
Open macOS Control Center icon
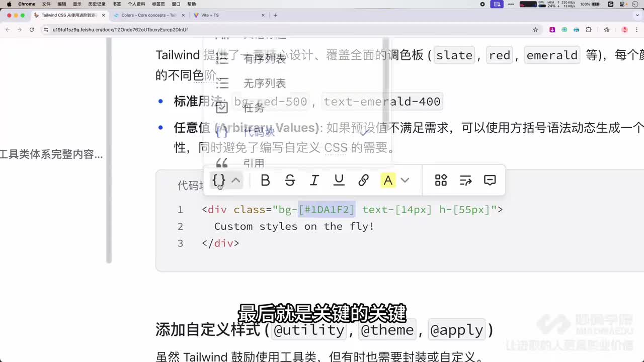[x=622, y=4]
